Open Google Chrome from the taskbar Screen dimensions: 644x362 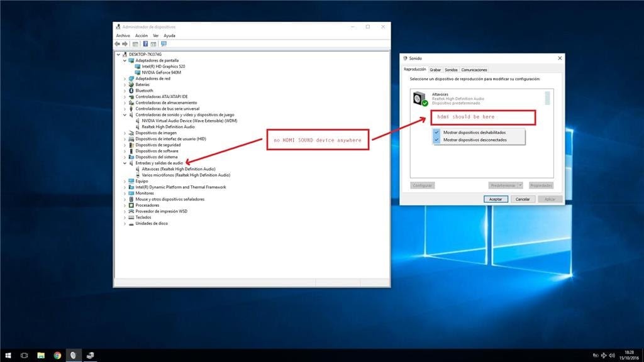[57, 356]
